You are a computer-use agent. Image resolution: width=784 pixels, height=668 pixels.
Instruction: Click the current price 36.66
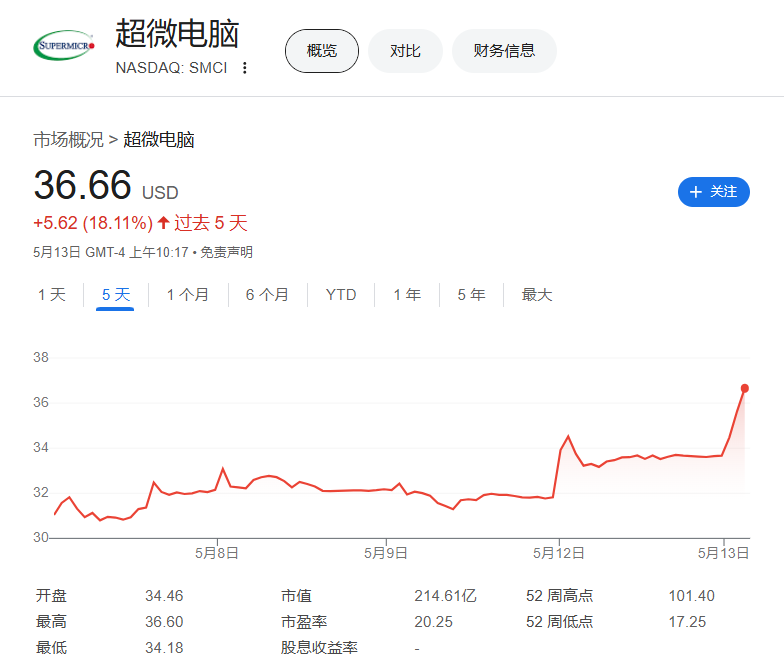82,185
